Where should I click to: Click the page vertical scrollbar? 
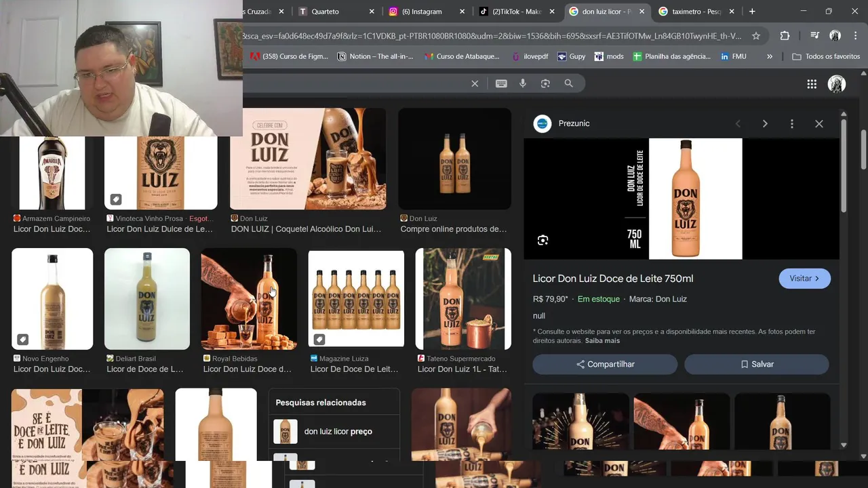click(x=863, y=149)
